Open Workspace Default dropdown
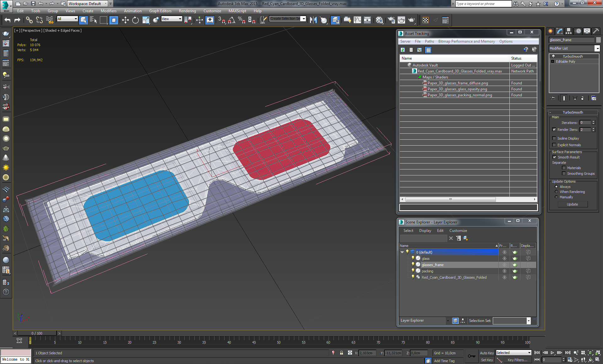This screenshot has height=364, width=603. [x=106, y=3]
